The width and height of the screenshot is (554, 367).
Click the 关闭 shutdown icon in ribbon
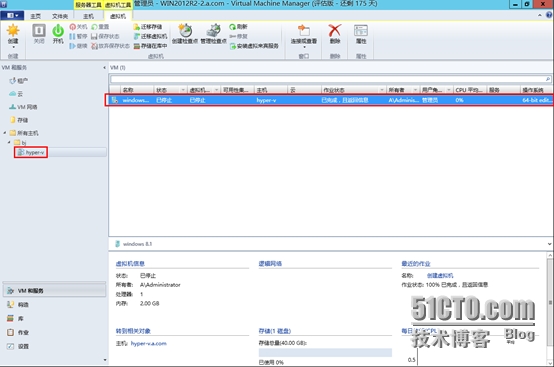click(39, 30)
